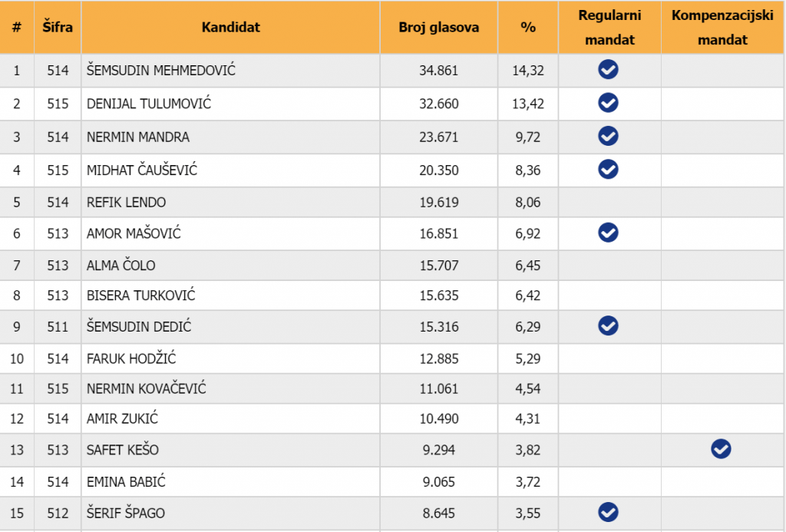Screen dimensions: 786x532
Task: Click the Šifra column header
Action: coord(58,28)
